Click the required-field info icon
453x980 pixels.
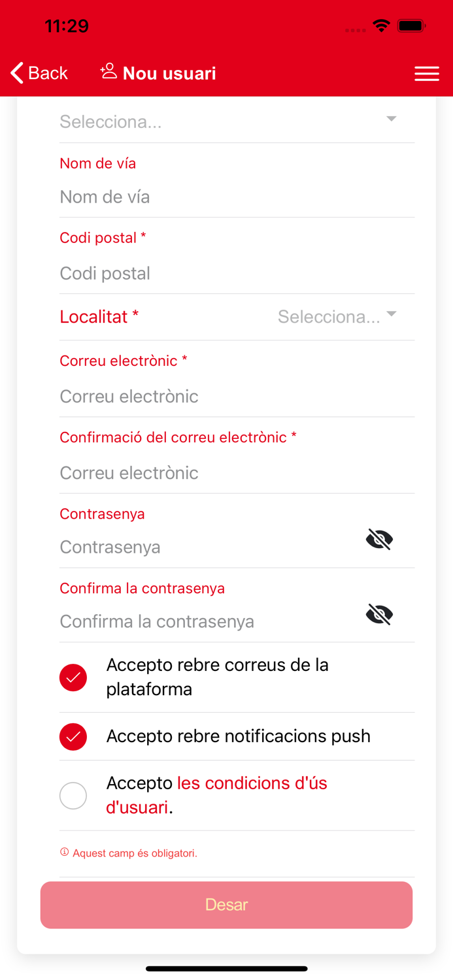click(x=65, y=852)
